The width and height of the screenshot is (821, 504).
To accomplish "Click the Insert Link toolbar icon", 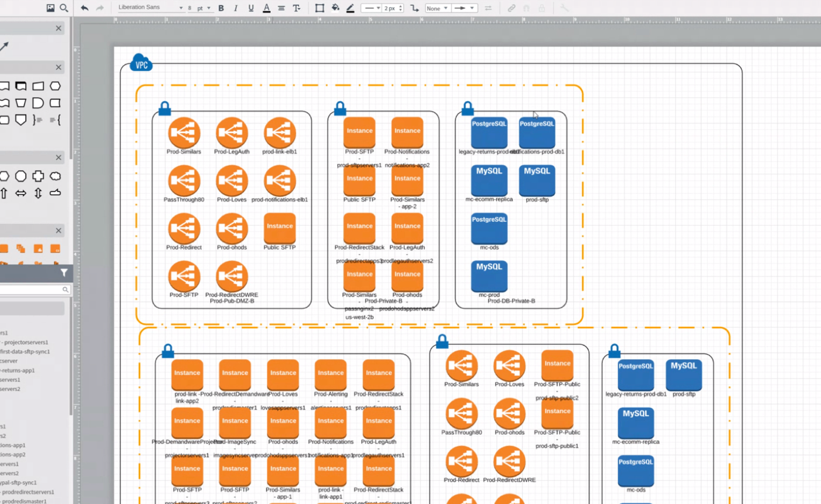I will (511, 8).
